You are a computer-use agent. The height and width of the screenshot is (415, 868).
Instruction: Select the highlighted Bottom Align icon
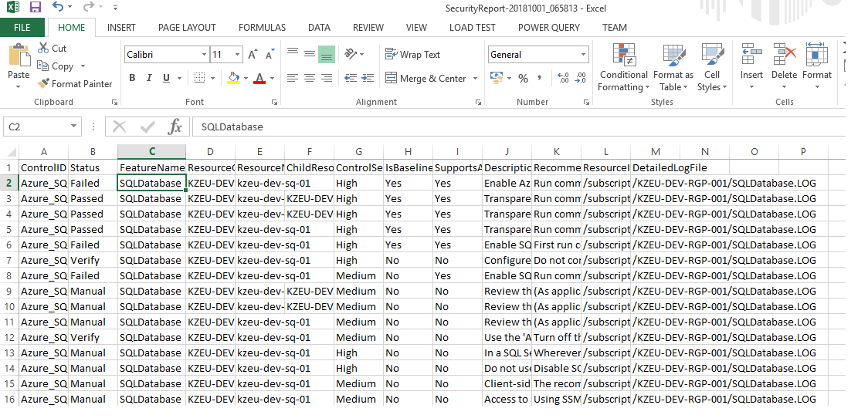coord(327,54)
